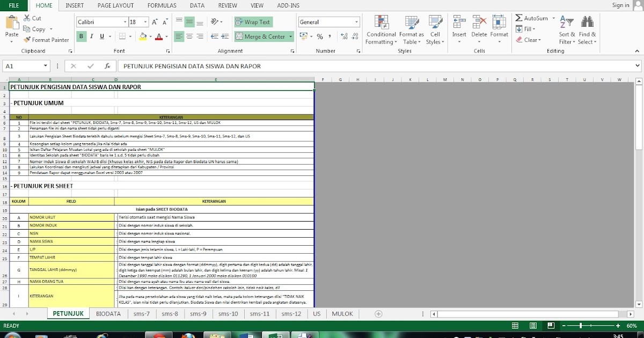Click the Decrease Decimal icon
The height and width of the screenshot is (338, 644).
pos(356,36)
